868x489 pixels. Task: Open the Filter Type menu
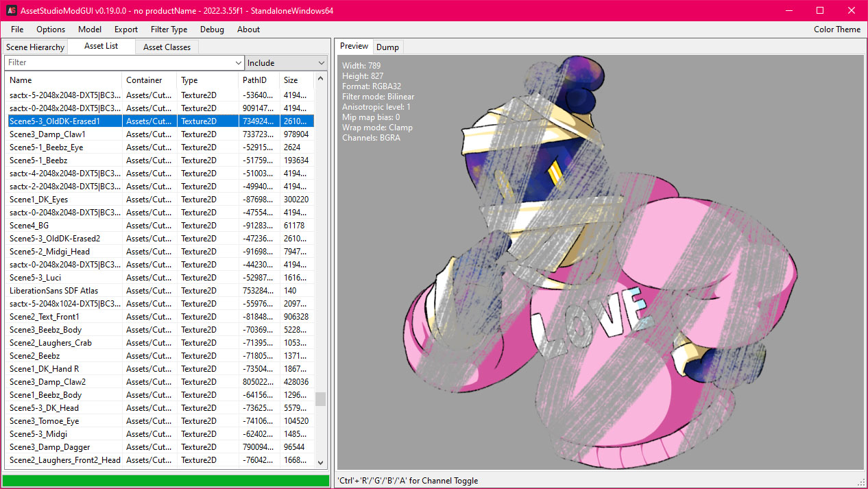[x=169, y=29]
